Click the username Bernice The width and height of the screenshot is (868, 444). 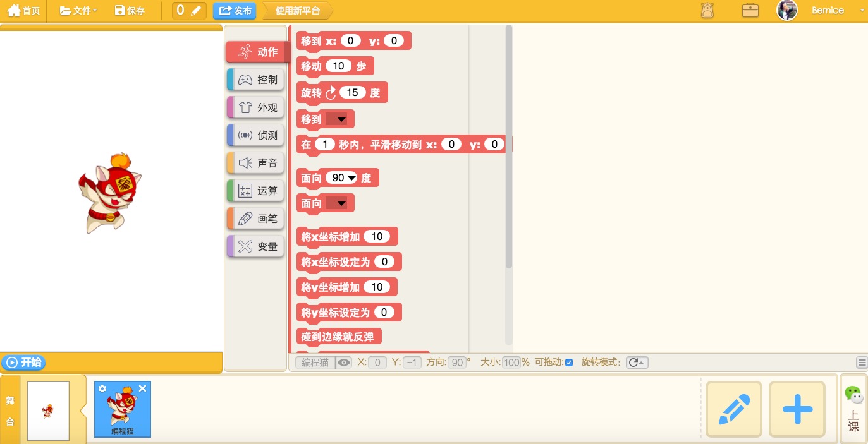[828, 11]
